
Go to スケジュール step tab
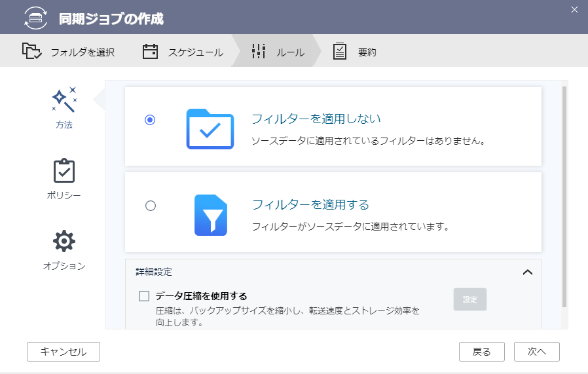[x=195, y=52]
